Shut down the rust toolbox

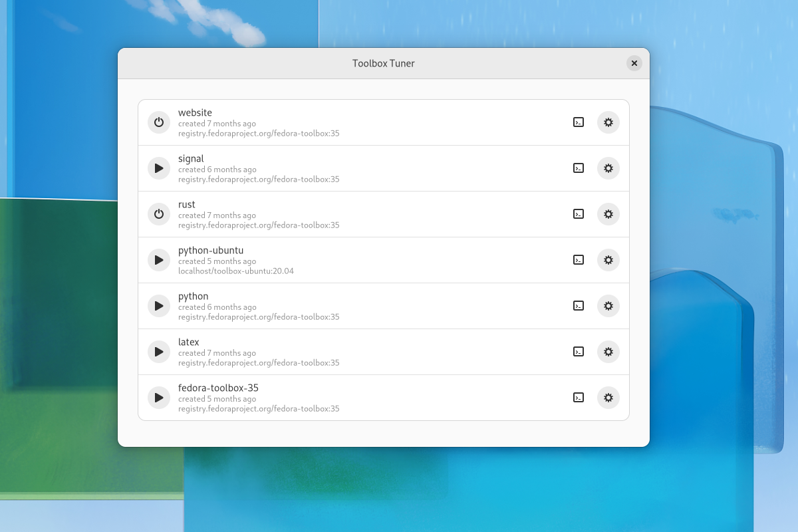pos(159,214)
